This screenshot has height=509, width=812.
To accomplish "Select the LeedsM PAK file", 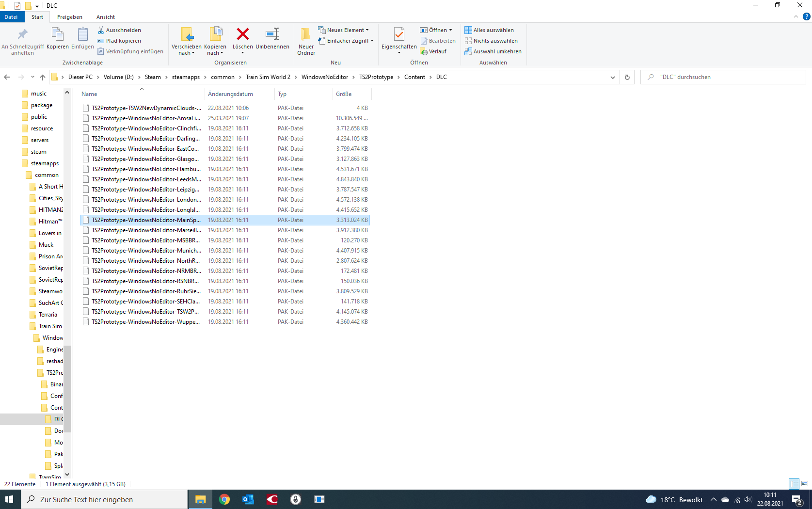I will tap(225, 179).
